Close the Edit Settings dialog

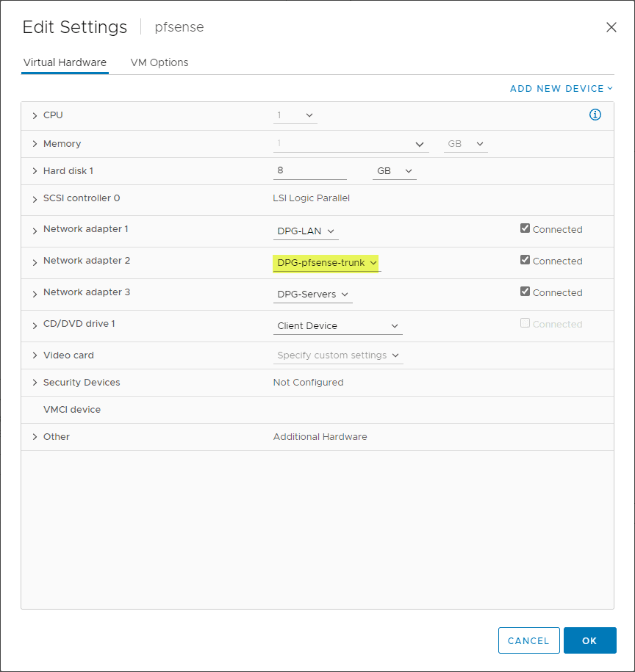click(x=611, y=27)
